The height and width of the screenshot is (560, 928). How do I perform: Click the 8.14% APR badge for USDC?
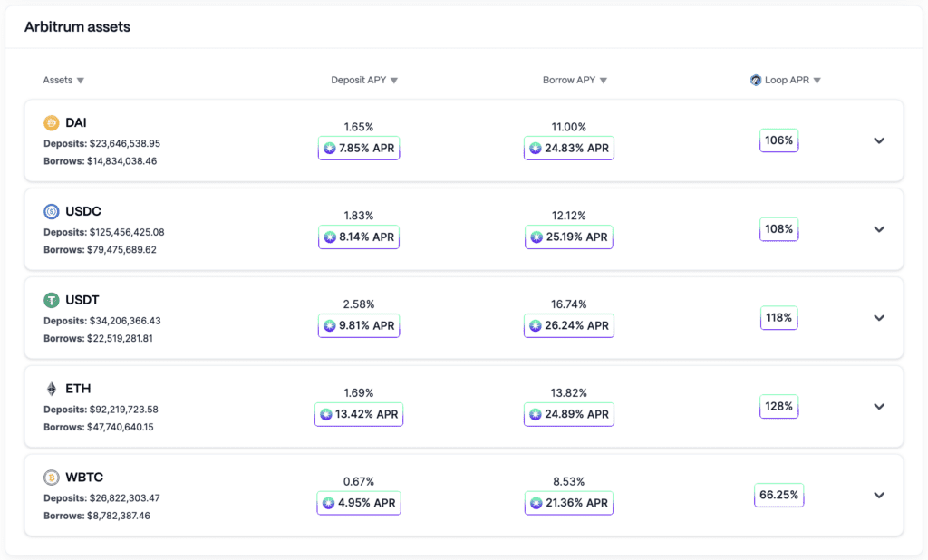[358, 237]
